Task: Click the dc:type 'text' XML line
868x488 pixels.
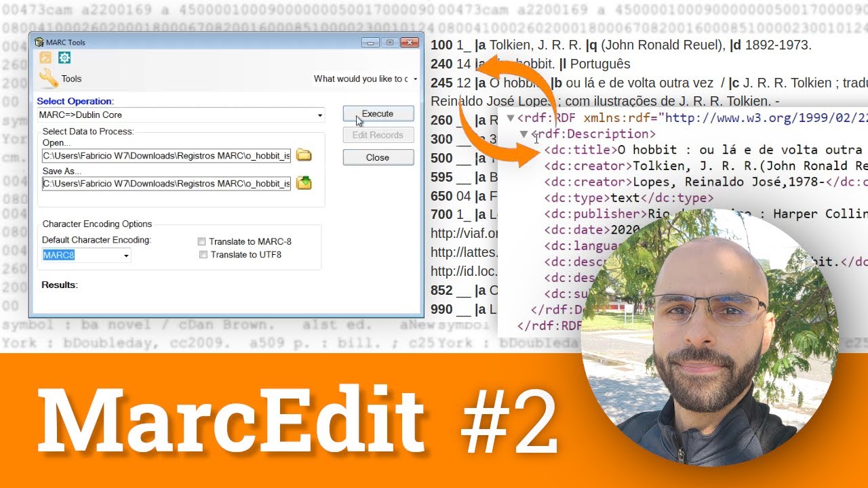Action: tap(629, 198)
